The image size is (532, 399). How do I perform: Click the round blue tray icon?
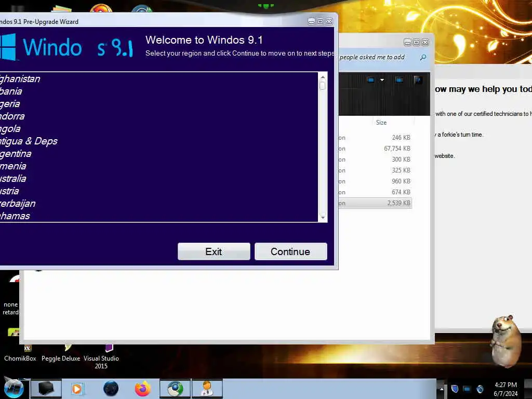point(480,389)
